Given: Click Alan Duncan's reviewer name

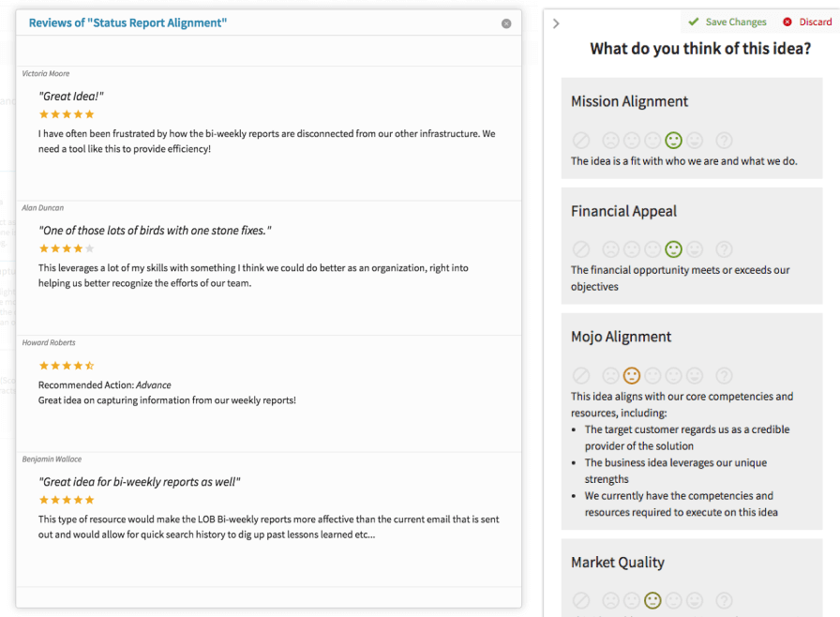Looking at the screenshot, I should click(x=43, y=208).
